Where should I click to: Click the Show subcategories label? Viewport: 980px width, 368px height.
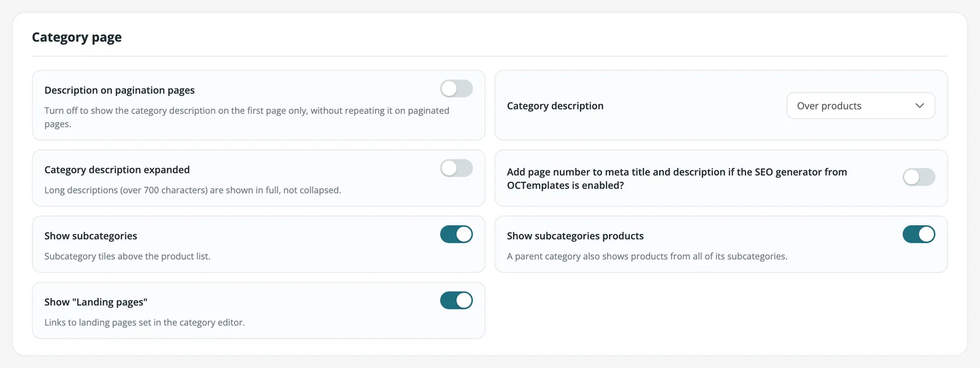coord(91,236)
